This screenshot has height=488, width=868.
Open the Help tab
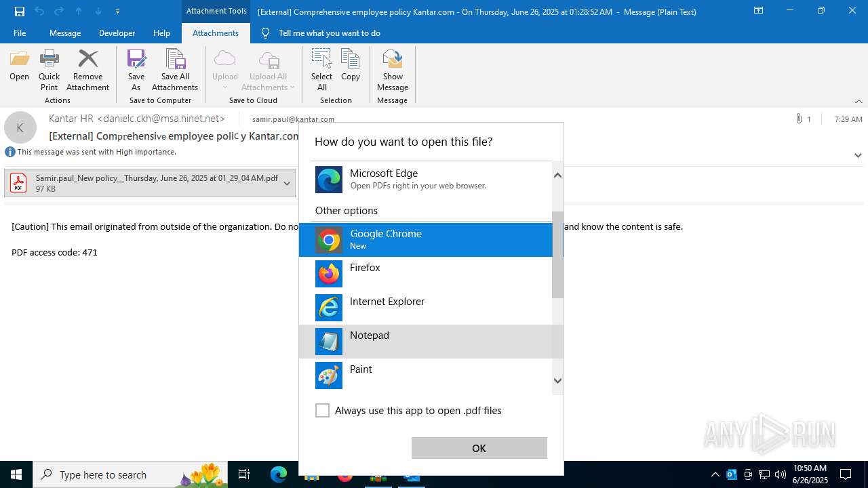coord(161,33)
